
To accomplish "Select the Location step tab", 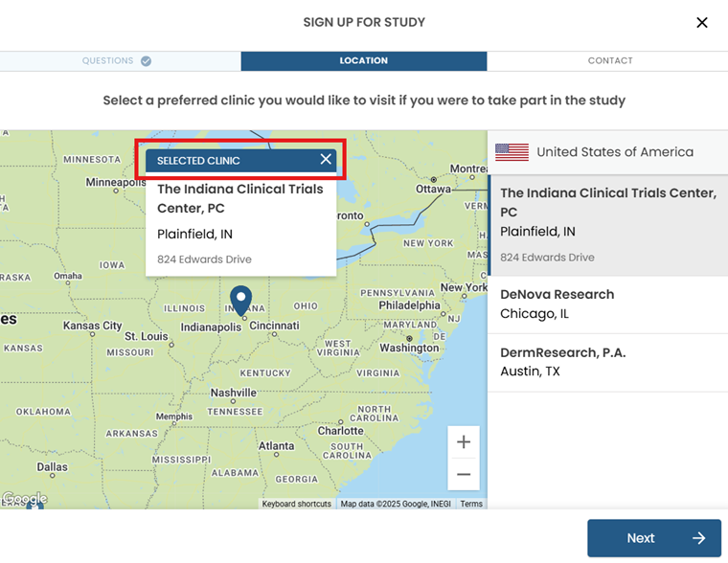I will pyautogui.click(x=364, y=61).
